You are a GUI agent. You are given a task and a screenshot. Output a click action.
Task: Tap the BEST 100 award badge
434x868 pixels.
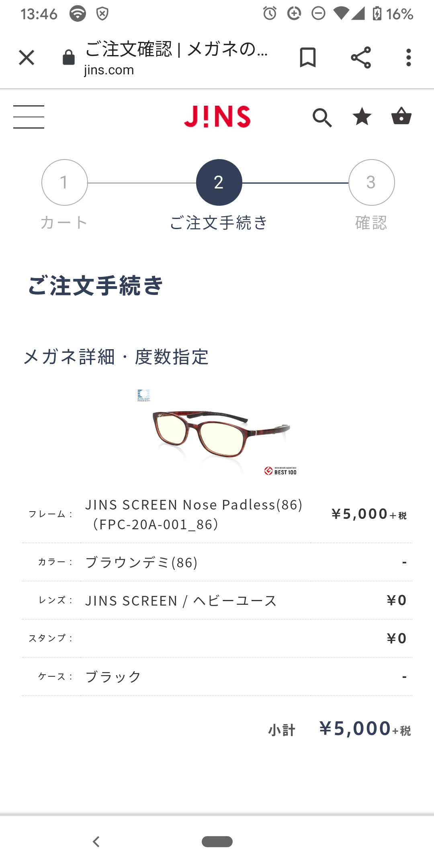280,471
